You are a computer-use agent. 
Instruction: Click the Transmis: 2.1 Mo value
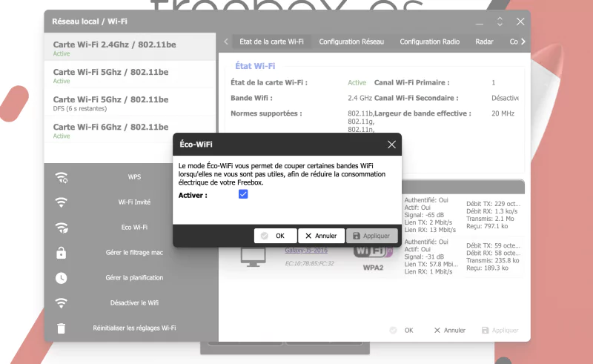pos(490,219)
